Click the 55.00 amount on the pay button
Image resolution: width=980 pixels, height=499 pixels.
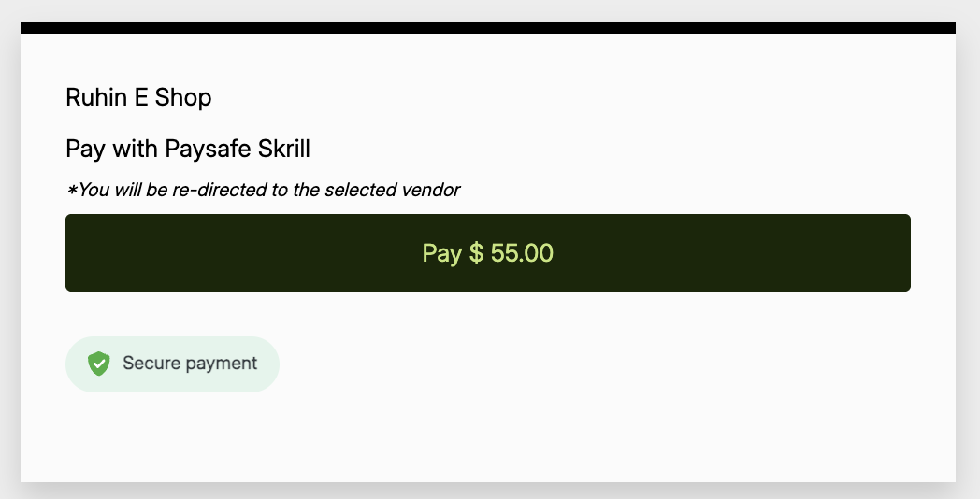click(522, 253)
